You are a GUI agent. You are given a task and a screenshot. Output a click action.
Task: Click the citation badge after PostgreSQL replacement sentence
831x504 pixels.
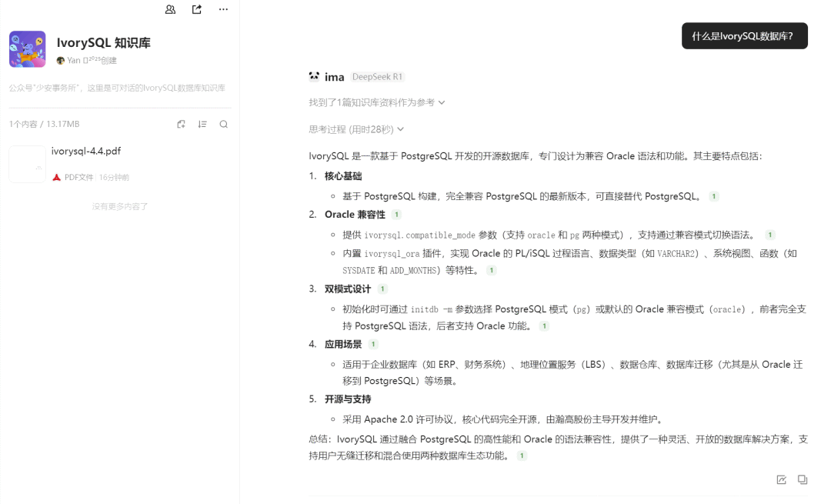(713, 196)
